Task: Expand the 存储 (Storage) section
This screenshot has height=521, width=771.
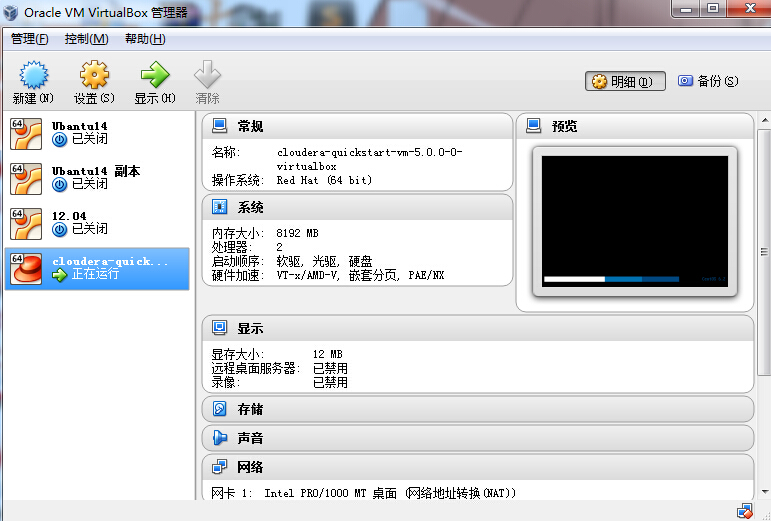Action: point(478,409)
